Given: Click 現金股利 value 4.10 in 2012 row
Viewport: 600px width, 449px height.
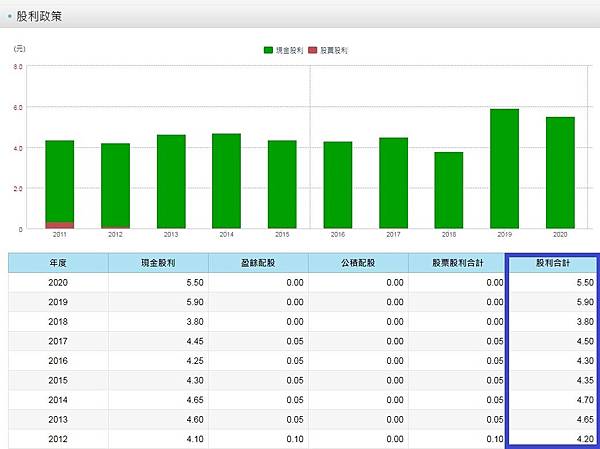Looking at the screenshot, I should tap(195, 439).
